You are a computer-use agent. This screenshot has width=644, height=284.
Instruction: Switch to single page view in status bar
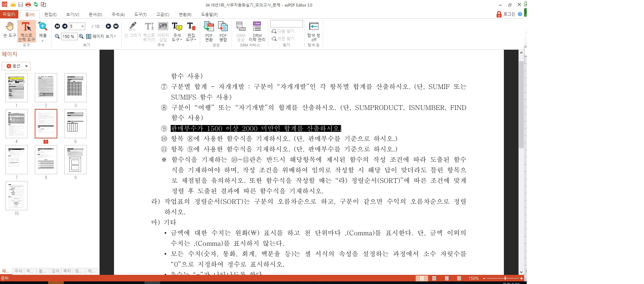[x=422, y=278]
